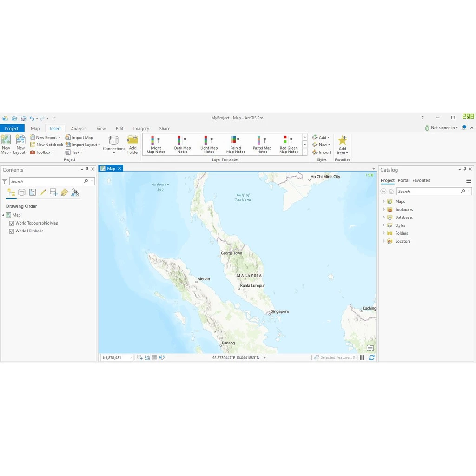This screenshot has width=476, height=476.
Task: Switch to the Share ribbon tab
Action: point(165,128)
